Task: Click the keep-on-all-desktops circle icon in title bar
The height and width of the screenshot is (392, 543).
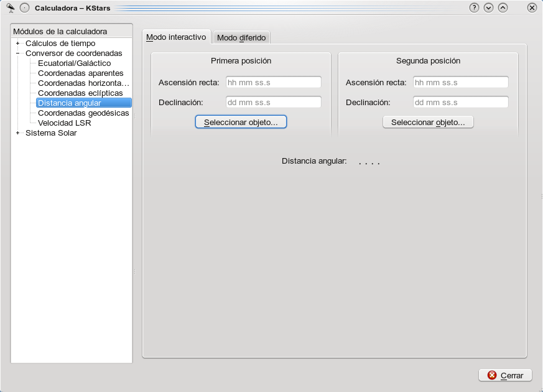Action: point(24,8)
